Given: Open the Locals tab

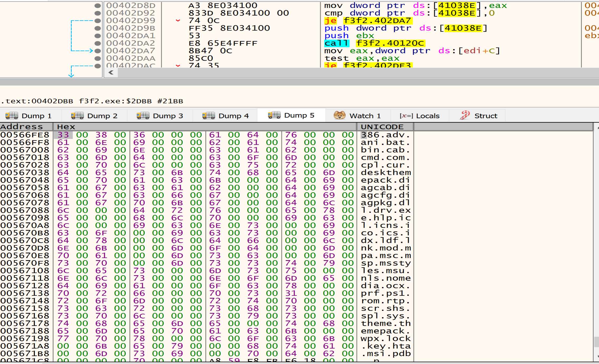Looking at the screenshot, I should [428, 116].
